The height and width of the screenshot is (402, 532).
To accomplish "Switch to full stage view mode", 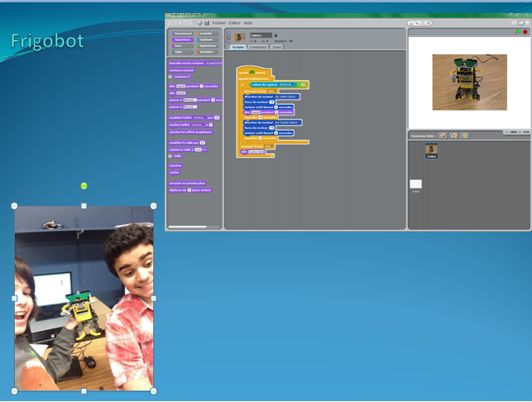I will pyautogui.click(x=521, y=23).
